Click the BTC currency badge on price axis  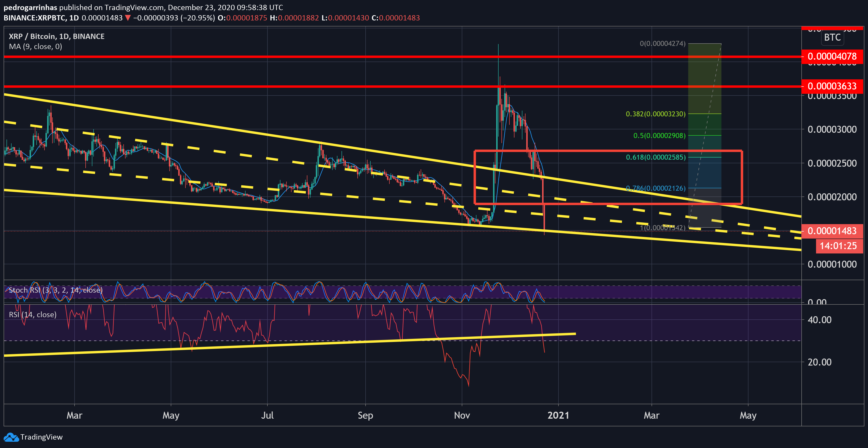pos(832,37)
